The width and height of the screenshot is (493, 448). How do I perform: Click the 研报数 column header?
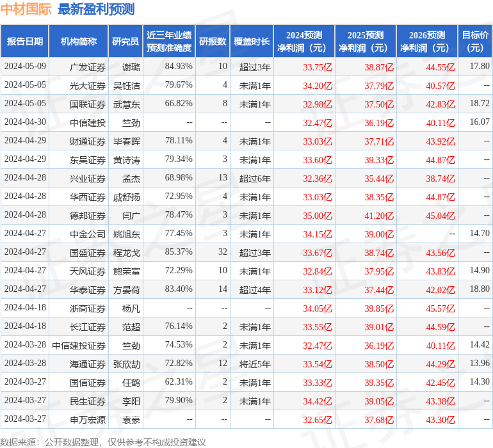pyautogui.click(x=213, y=41)
